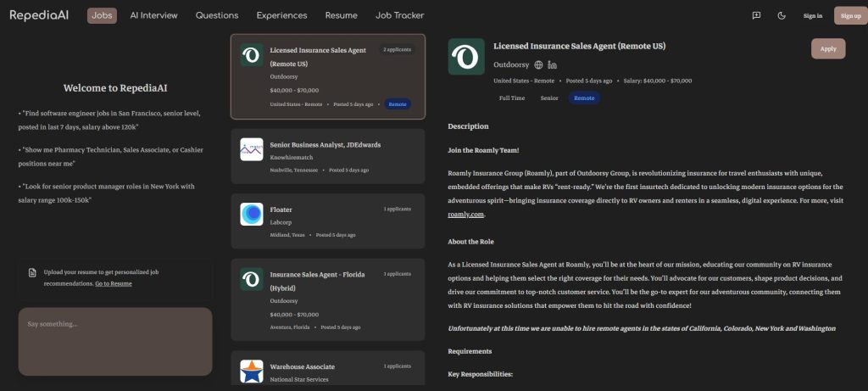Click the 2 applicants badge
The height and width of the screenshot is (391, 868).
coord(397,50)
